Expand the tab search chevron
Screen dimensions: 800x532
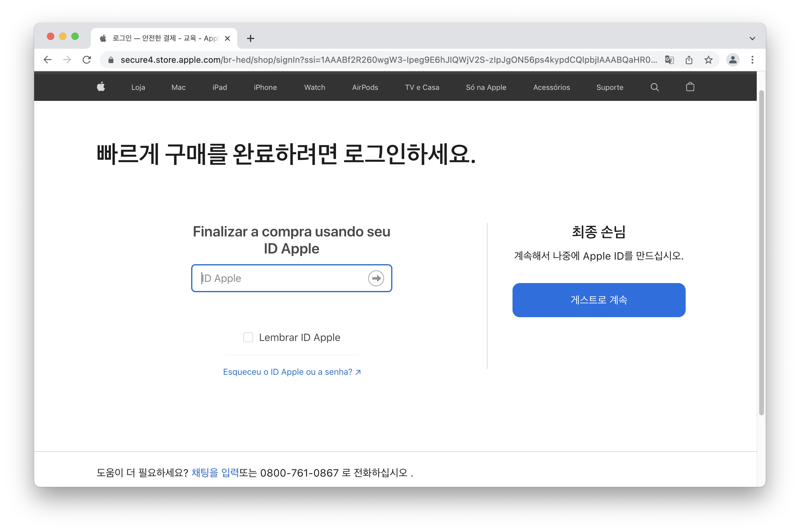coord(752,38)
